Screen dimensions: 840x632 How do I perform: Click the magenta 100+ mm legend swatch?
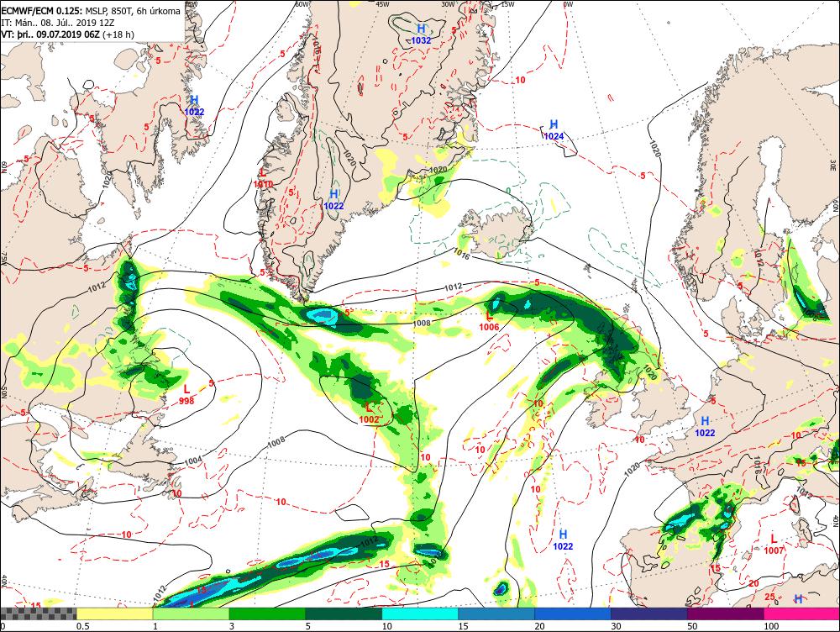pos(801,614)
